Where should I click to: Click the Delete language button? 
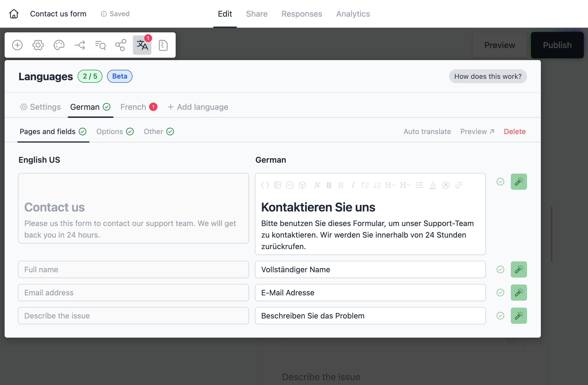(514, 131)
